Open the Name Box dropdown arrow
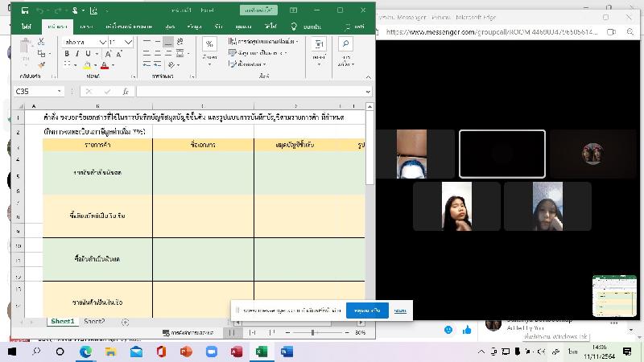This screenshot has height=362, width=644. (x=60, y=92)
